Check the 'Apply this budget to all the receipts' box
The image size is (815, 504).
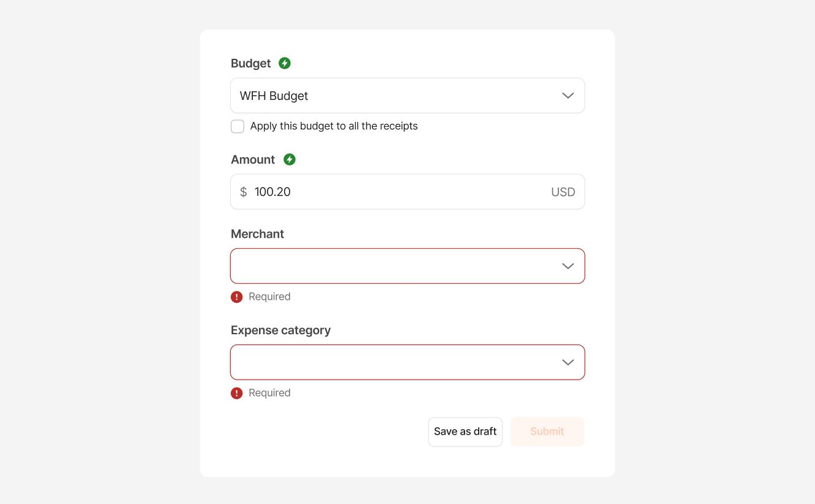238,126
